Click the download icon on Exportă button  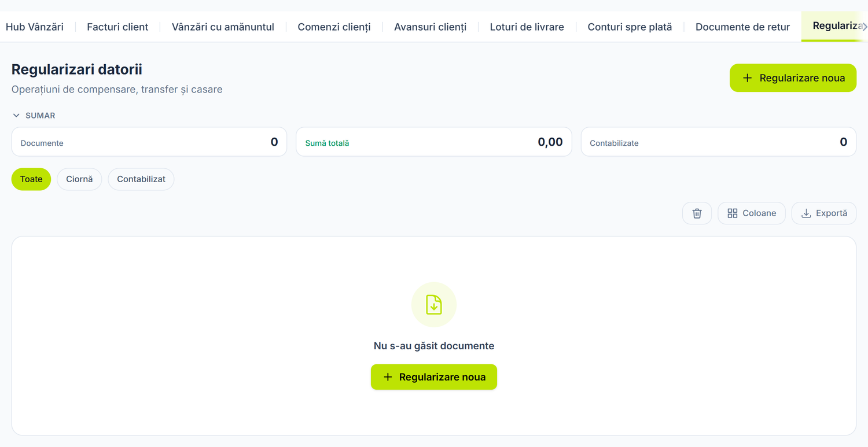click(x=806, y=213)
